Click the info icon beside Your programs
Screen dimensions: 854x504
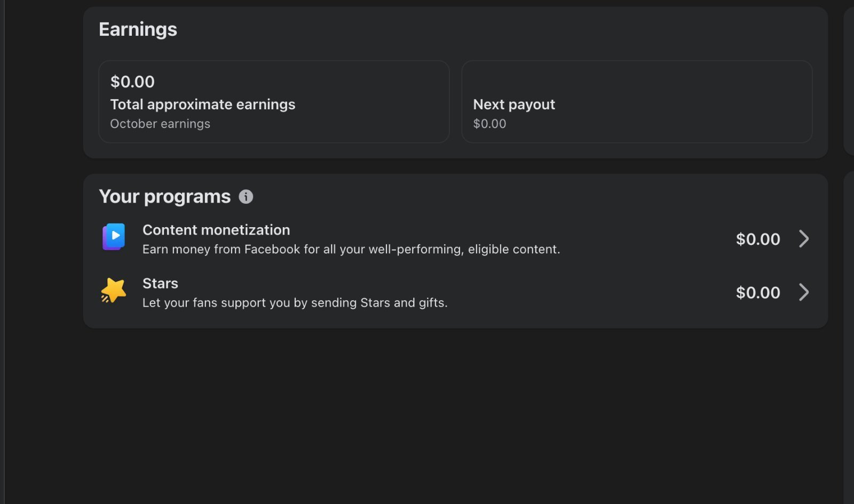[246, 197]
